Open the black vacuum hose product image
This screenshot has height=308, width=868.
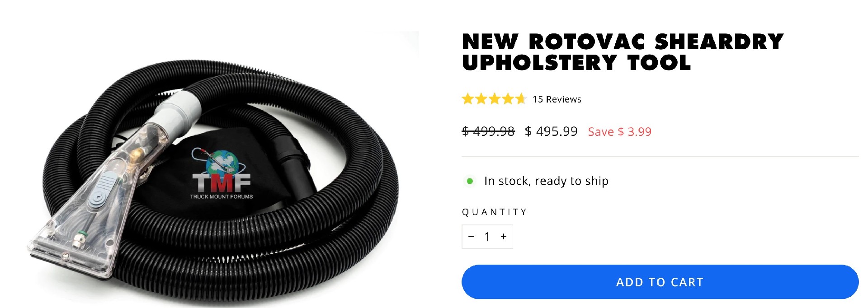222,169
